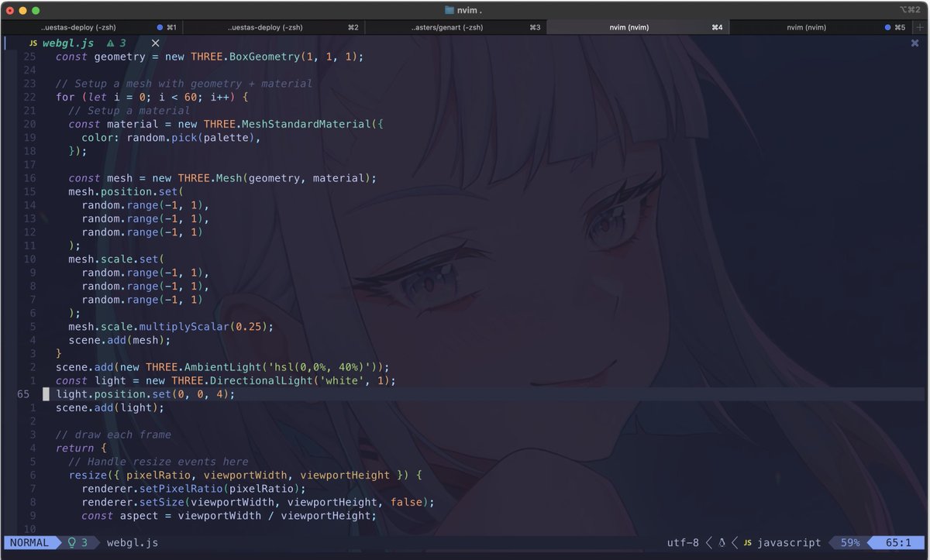This screenshot has height=560, width=930.
Task: Click the '// Handle resize events here' comment
Action: tap(158, 462)
